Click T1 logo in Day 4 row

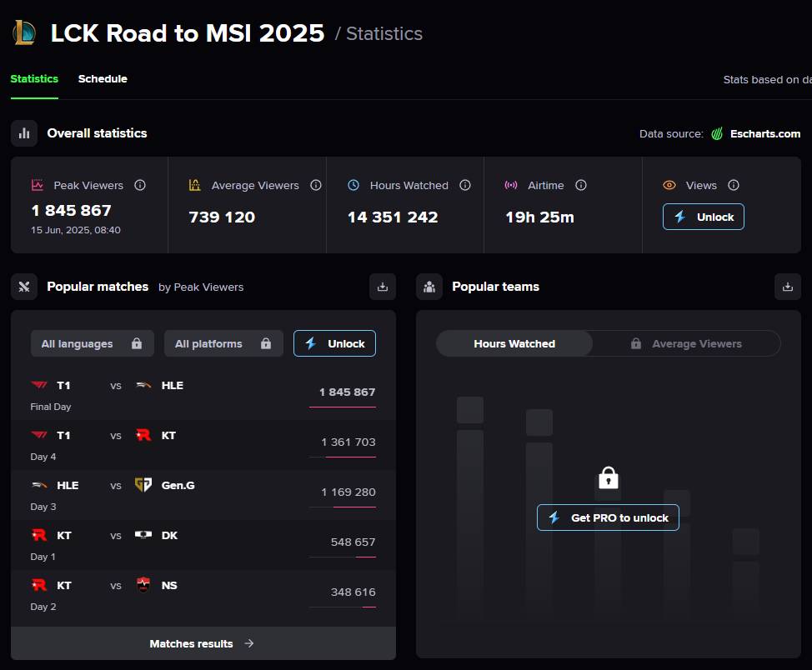(39, 435)
